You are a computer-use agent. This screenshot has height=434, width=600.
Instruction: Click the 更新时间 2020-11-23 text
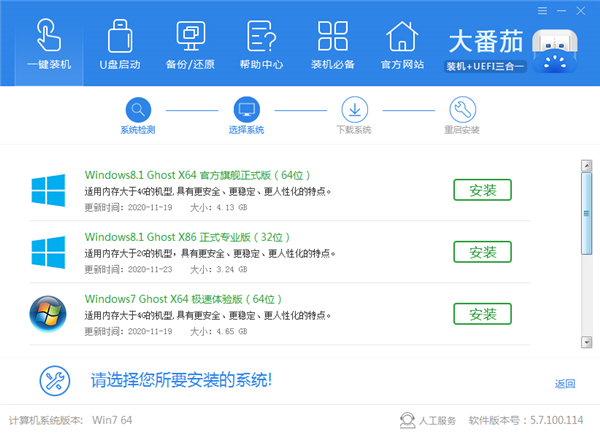pos(128,269)
